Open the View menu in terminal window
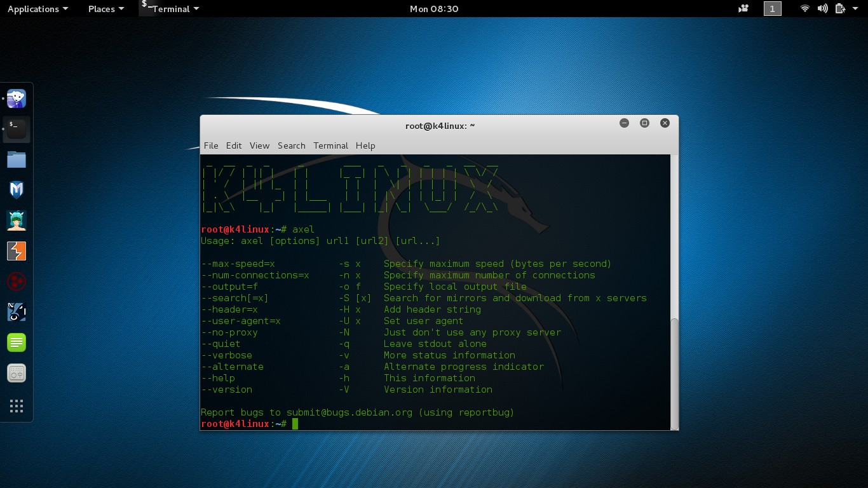 [x=259, y=146]
